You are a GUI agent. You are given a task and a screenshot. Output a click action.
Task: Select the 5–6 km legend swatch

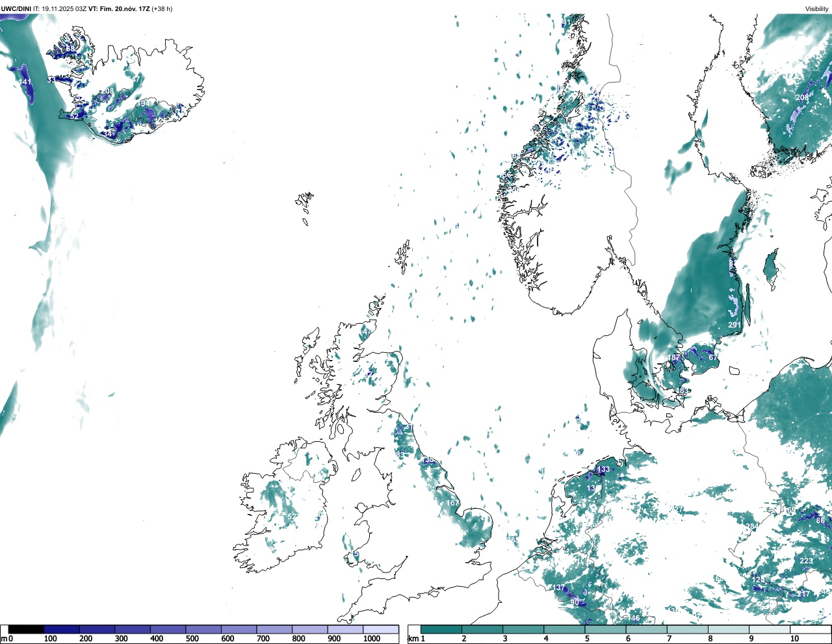605,629
